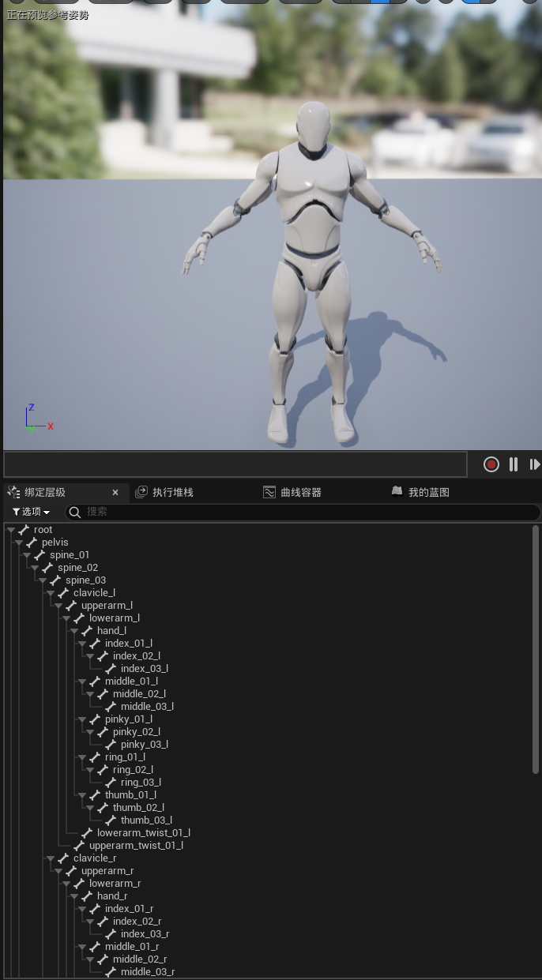Select the middle_01_l bone label
Screen dimensions: 542x980
pos(131,681)
